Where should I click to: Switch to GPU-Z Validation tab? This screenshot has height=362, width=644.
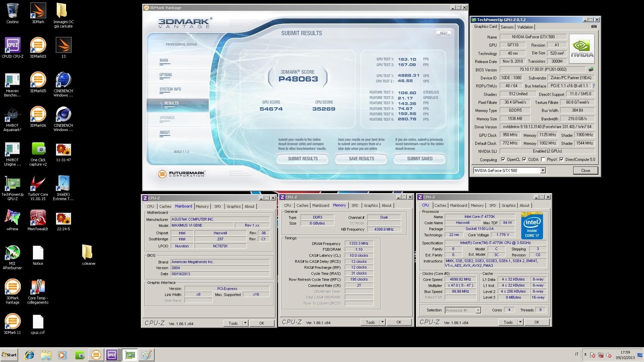525,27
